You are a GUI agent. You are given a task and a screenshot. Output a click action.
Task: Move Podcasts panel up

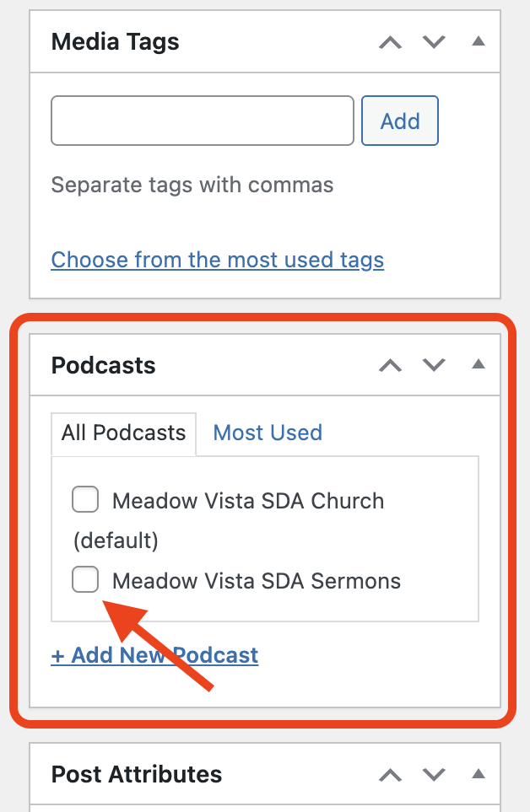pos(390,365)
